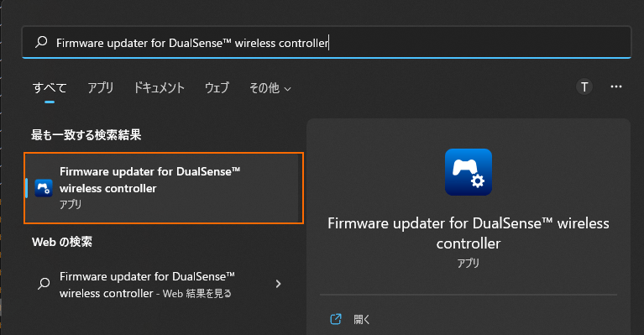Open the three-dot more options menu

click(615, 86)
